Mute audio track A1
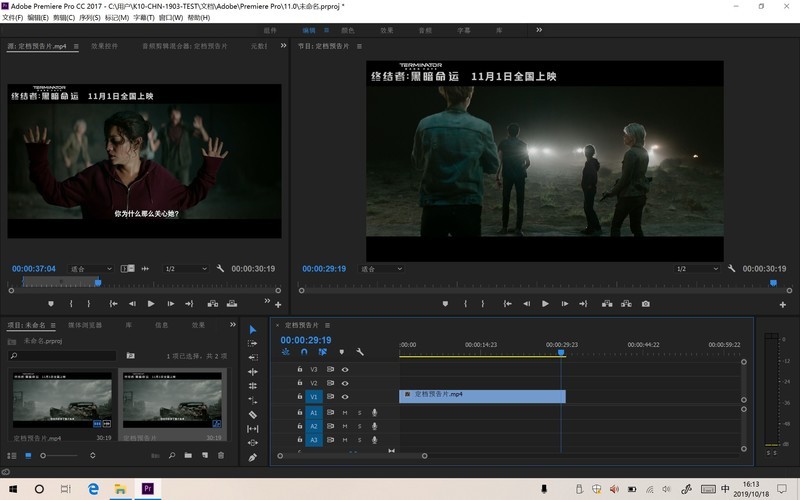Viewport: 800px width, 500px height. [345, 412]
